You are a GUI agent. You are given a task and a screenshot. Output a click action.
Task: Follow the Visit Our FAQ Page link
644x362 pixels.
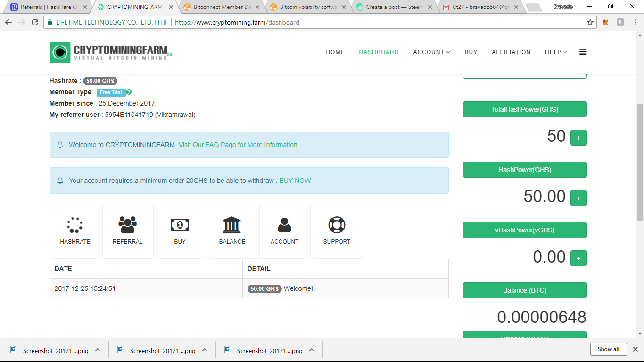pos(238,145)
